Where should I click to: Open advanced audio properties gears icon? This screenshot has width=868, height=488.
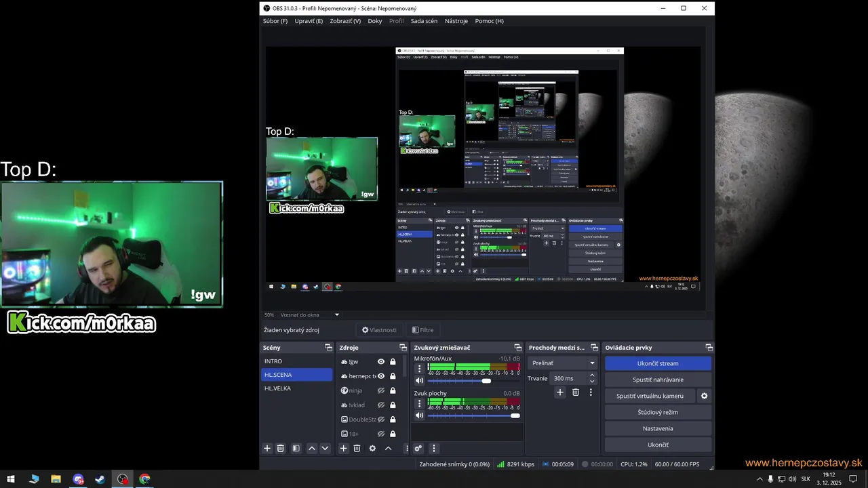tap(418, 448)
